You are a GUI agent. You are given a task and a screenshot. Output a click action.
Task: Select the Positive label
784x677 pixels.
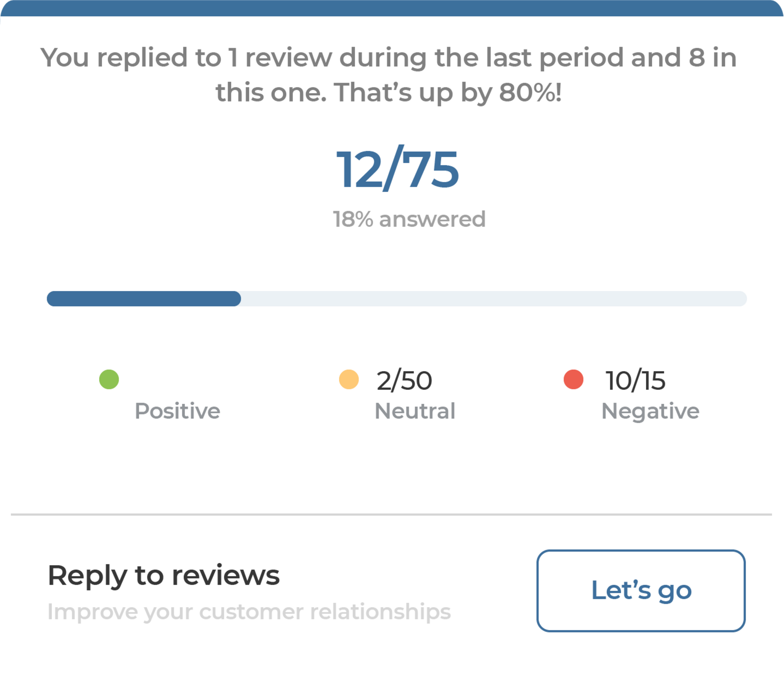click(x=177, y=411)
